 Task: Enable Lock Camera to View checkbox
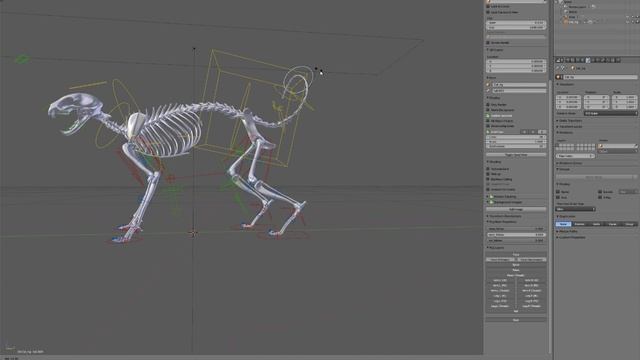[488, 12]
